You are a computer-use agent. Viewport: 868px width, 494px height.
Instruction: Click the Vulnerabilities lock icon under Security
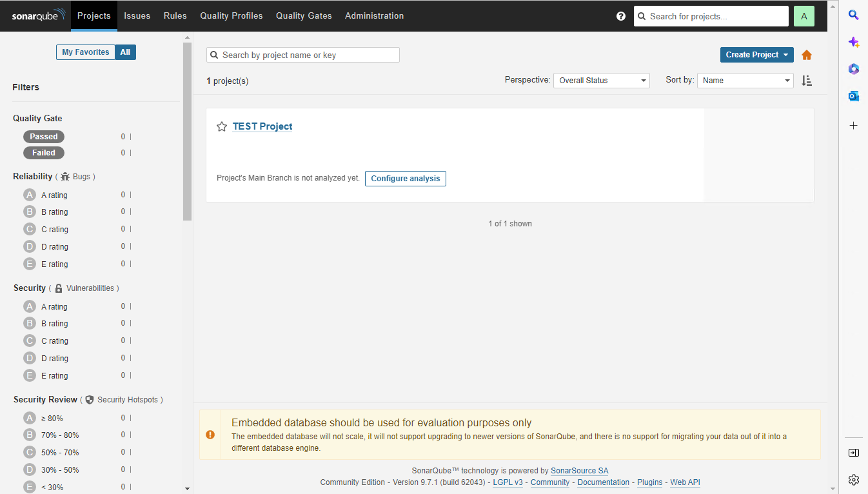tap(59, 288)
